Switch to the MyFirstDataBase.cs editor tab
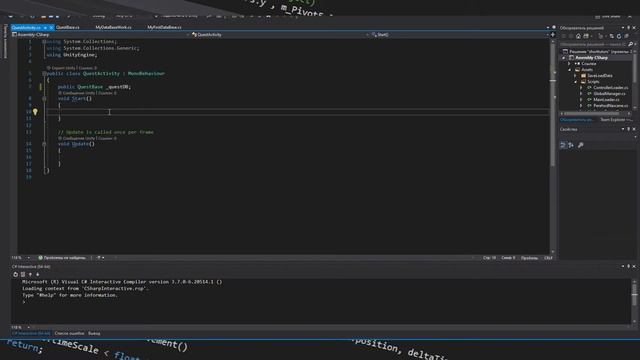640x360 pixels. [164, 27]
